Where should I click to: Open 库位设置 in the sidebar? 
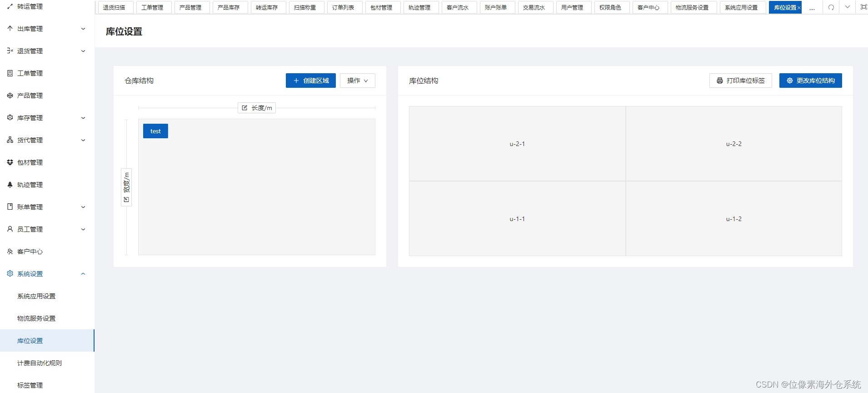click(x=47, y=341)
